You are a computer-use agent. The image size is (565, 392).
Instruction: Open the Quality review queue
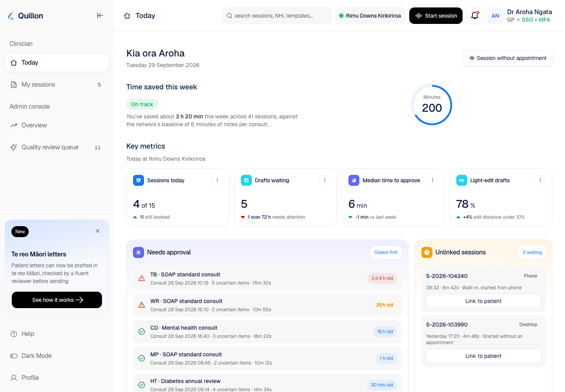(x=57, y=147)
